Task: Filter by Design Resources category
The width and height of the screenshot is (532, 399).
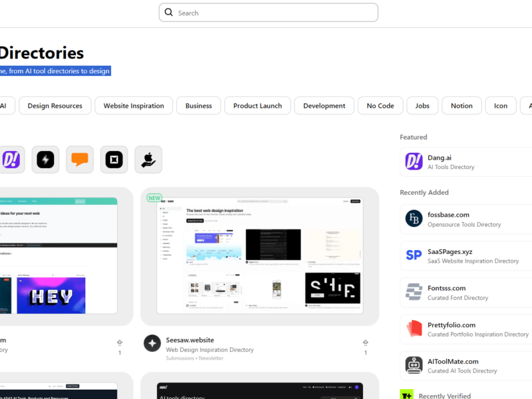Action: pyautogui.click(x=55, y=106)
